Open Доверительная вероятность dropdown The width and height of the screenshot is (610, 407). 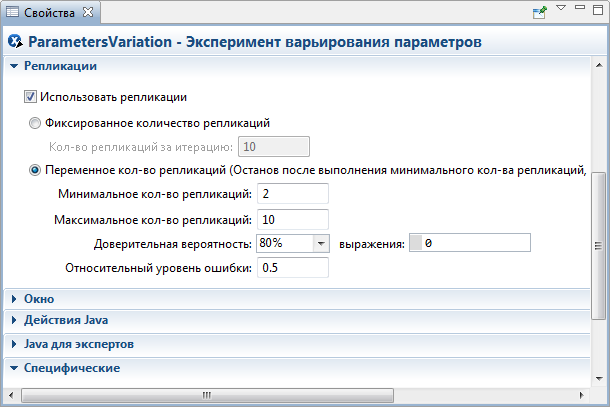[321, 244]
